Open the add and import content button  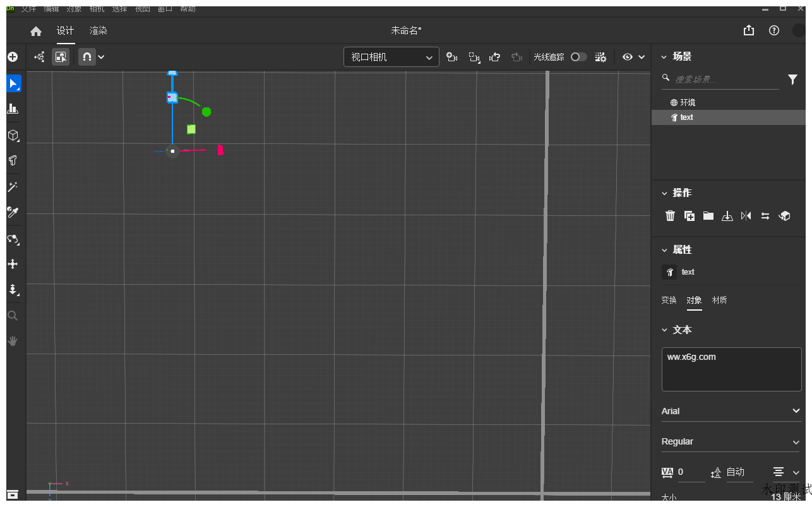pyautogui.click(x=13, y=57)
